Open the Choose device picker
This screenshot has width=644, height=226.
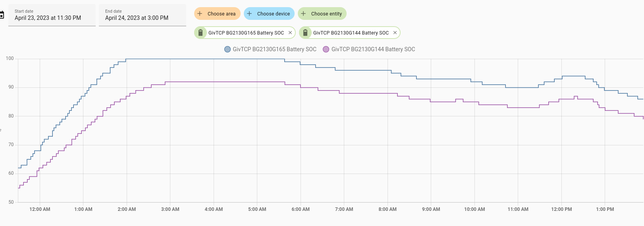coord(269,14)
